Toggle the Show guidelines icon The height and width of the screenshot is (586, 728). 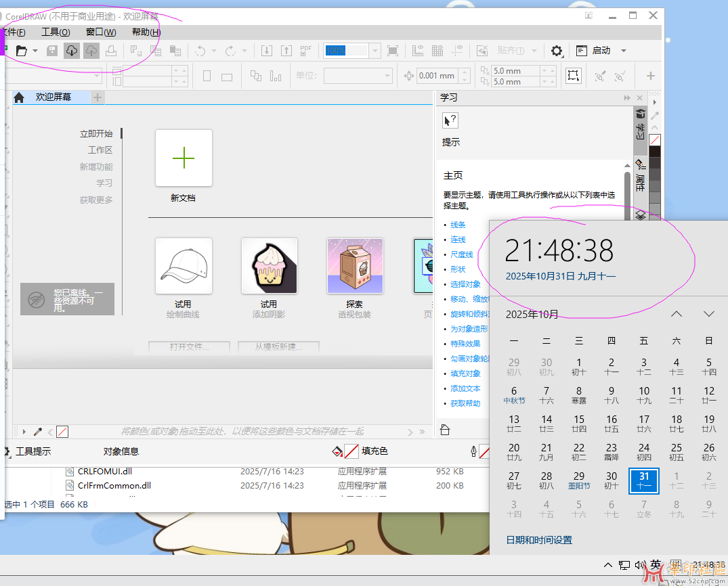[457, 51]
